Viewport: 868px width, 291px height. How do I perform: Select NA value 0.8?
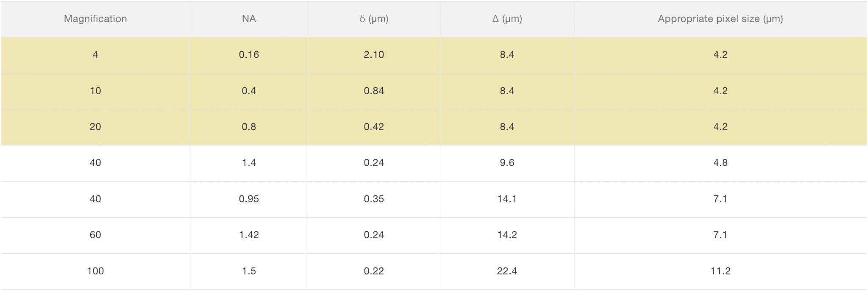pos(249,127)
